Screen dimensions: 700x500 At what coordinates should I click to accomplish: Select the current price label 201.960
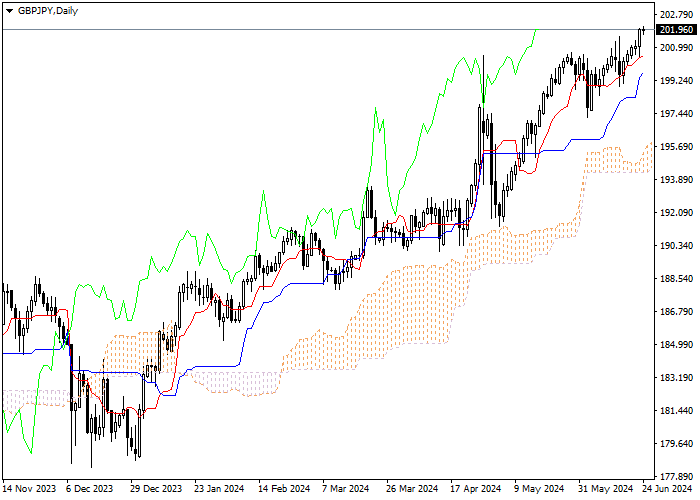[x=676, y=30]
